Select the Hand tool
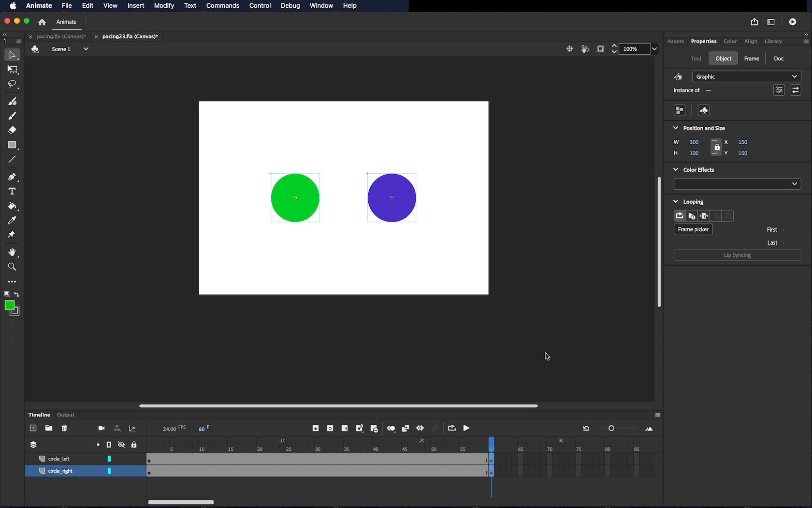This screenshot has width=812, height=508. 12,252
